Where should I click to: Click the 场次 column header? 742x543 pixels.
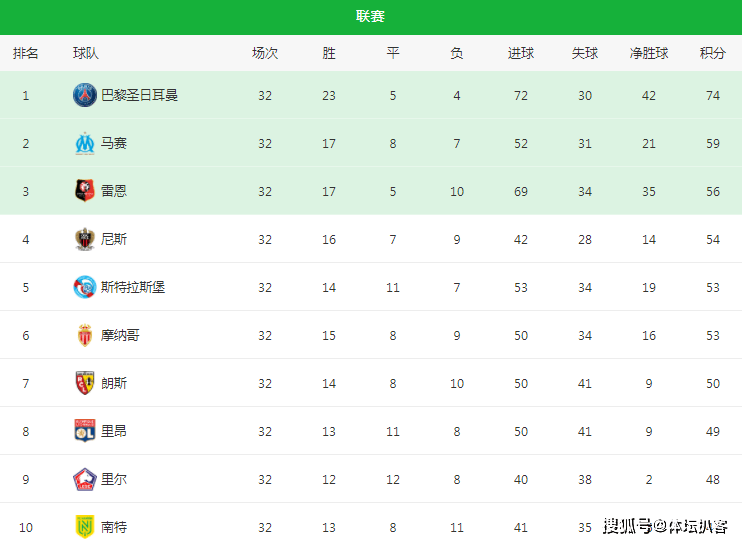265,53
